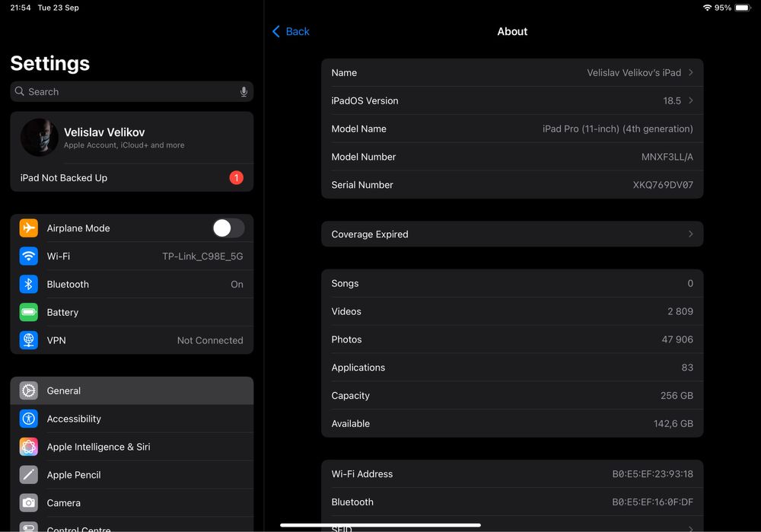Tap the Model Name iPad Pro value
761x532 pixels.
(617, 129)
